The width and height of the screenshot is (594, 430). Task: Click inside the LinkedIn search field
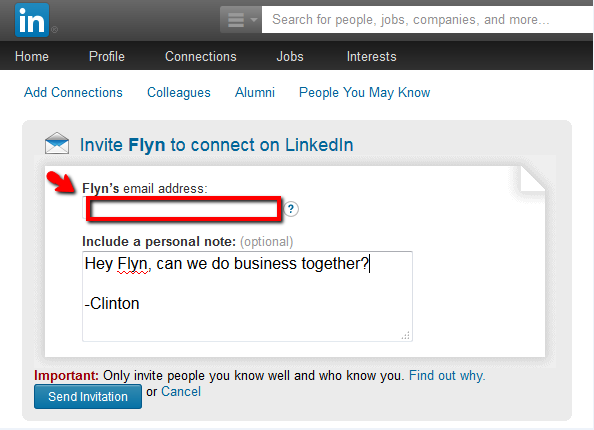click(x=427, y=19)
